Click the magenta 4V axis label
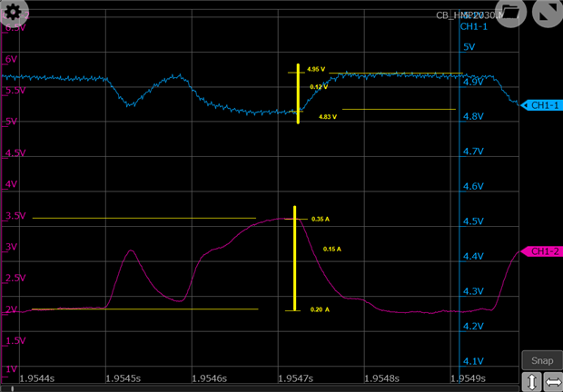Viewport: 563px width, 392px height. pyautogui.click(x=11, y=184)
